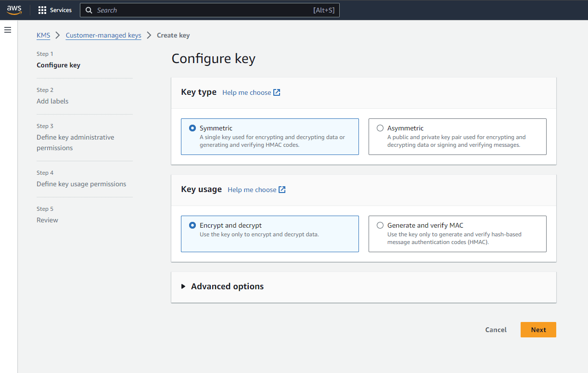Image resolution: width=588 pixels, height=373 pixels.
Task: Open Key usage Help me choose link
Action: pyautogui.click(x=252, y=190)
